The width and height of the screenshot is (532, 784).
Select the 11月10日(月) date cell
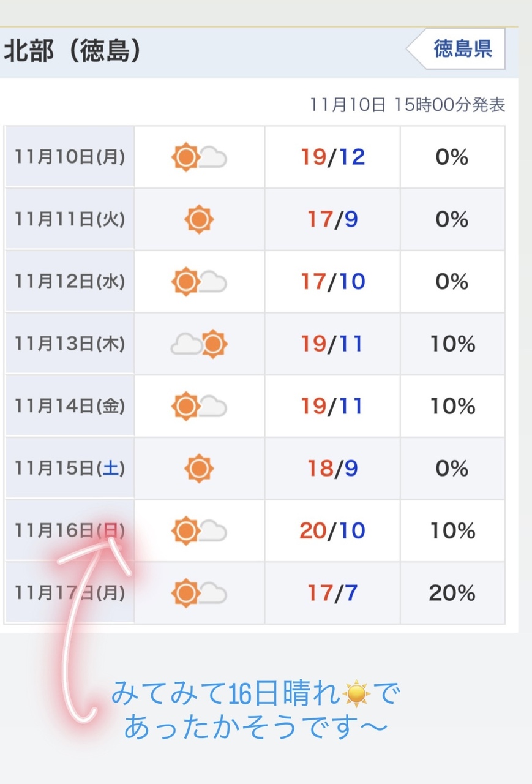click(70, 157)
